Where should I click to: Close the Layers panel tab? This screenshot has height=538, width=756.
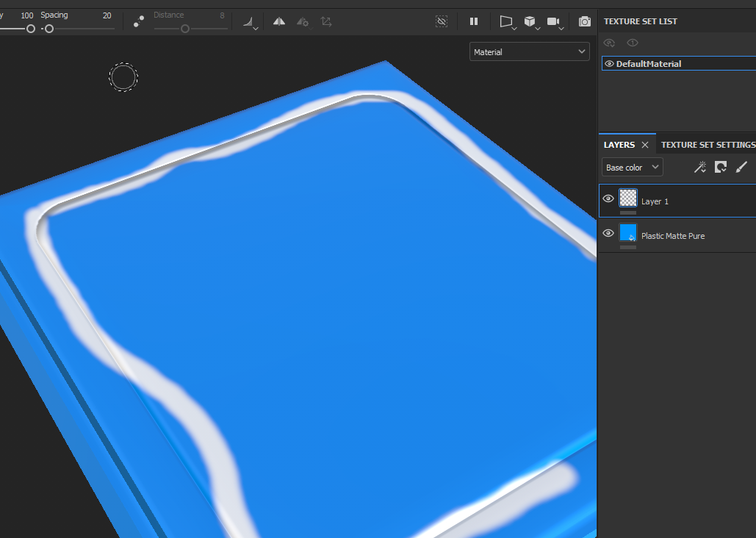coord(645,145)
